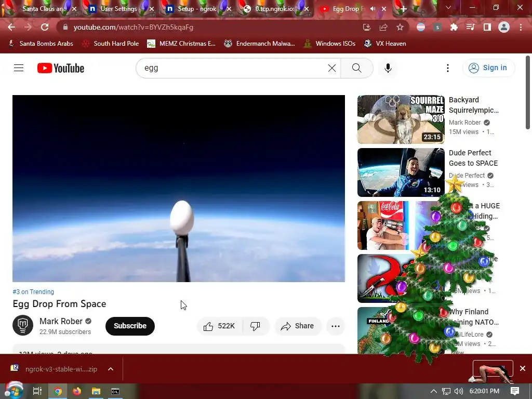Open Windows Start button
The image size is (532, 399).
(x=14, y=391)
